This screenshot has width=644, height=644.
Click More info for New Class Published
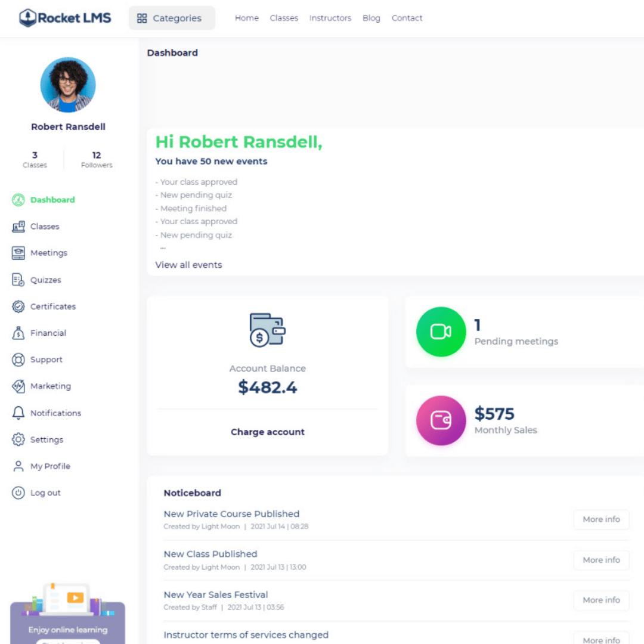[601, 560]
